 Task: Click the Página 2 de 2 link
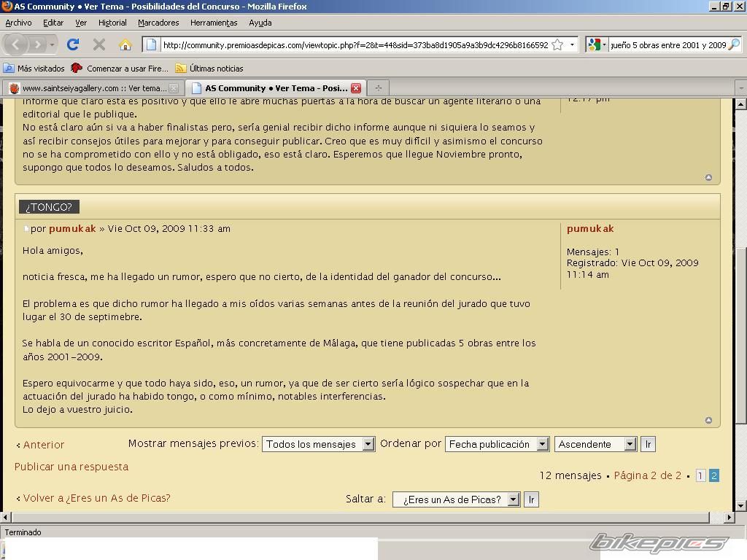648,475
